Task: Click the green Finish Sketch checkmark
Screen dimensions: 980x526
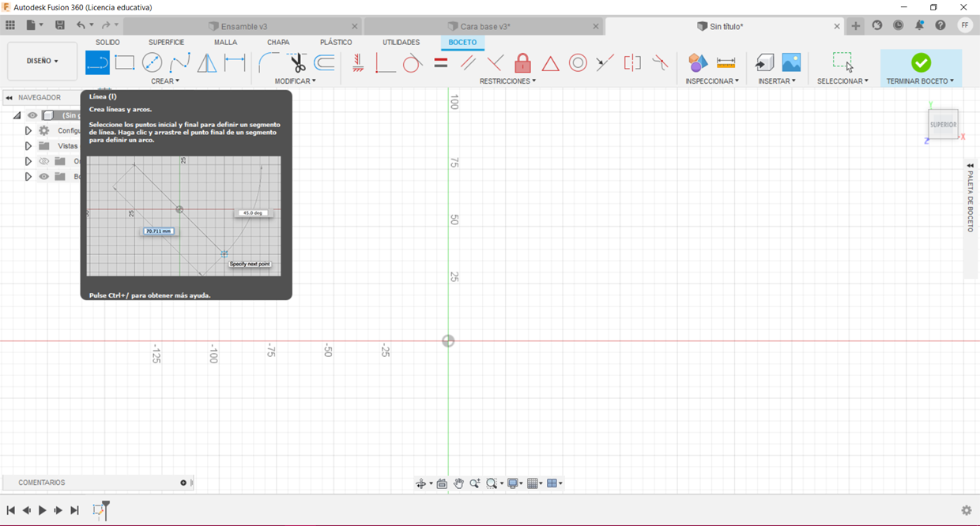Action: click(921, 62)
